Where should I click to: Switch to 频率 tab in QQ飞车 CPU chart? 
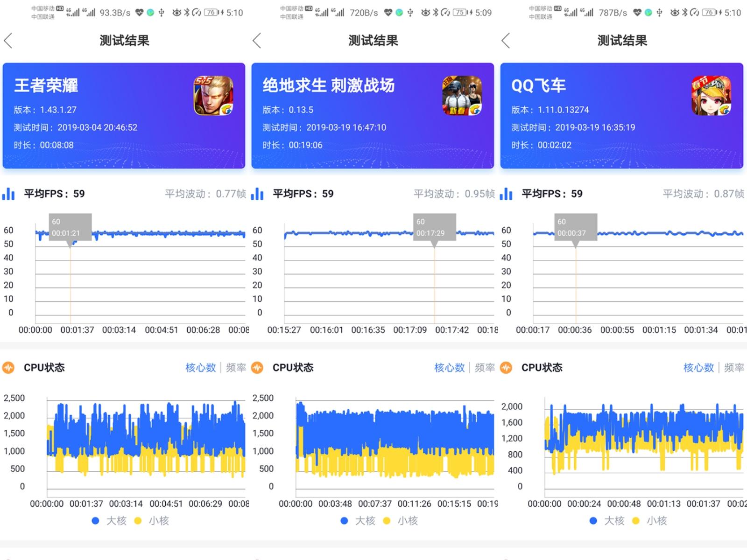coord(734,368)
